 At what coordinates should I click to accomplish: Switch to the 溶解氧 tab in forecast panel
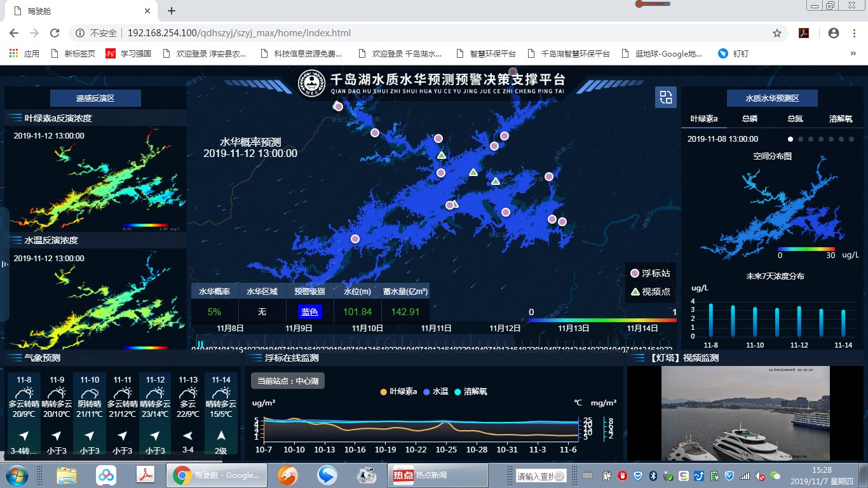(x=841, y=119)
